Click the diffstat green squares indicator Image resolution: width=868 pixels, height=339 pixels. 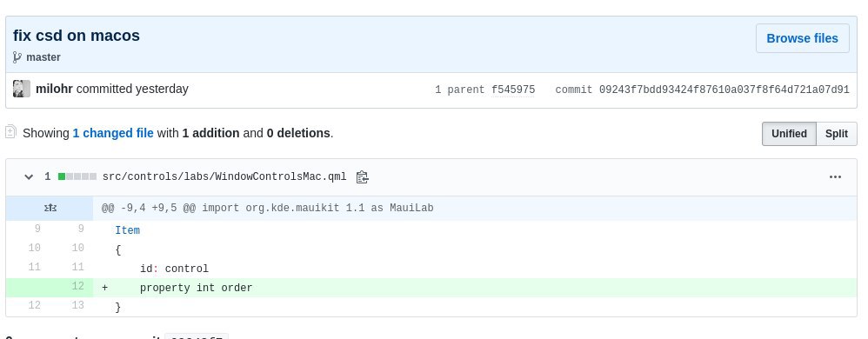point(77,177)
